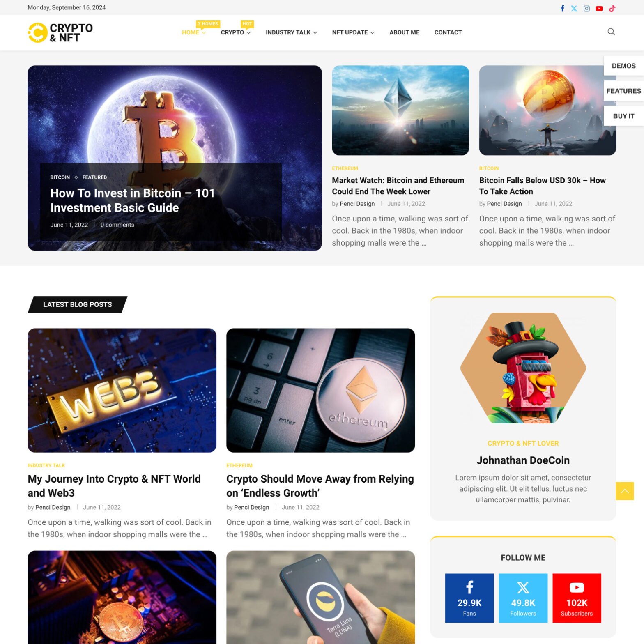The width and height of the screenshot is (644, 644).
Task: Click the Demos side button
Action: [623, 66]
